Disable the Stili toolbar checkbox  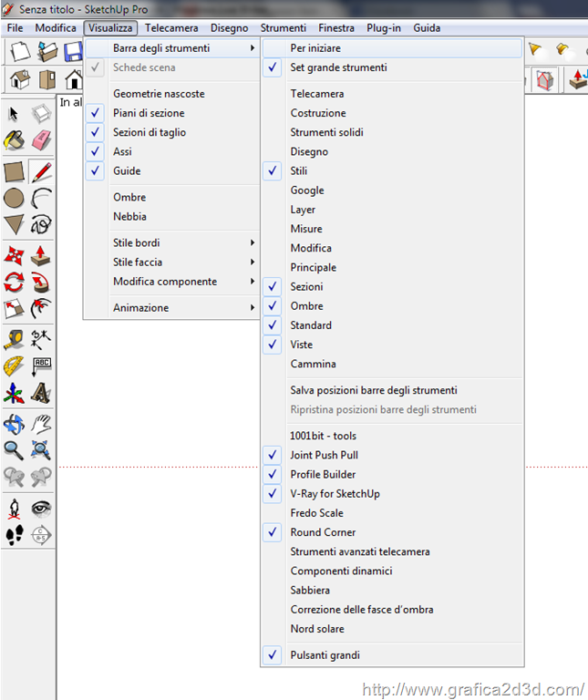[x=273, y=171]
